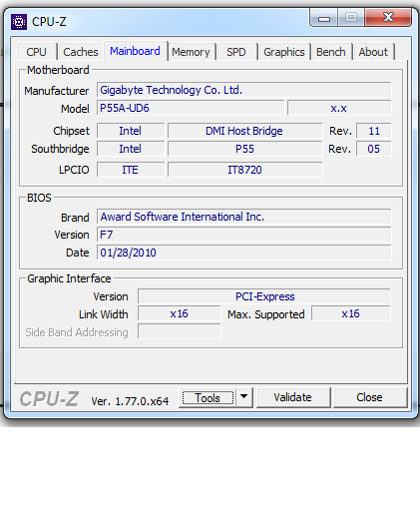Screen dimensions: 420x523
Task: Click the Southbridge vendor Intel field
Action: point(131,149)
